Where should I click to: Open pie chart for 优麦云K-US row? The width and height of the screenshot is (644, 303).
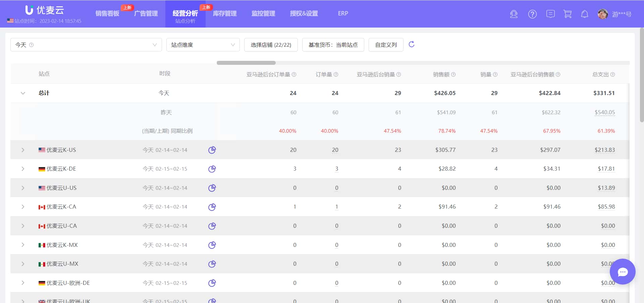212,150
